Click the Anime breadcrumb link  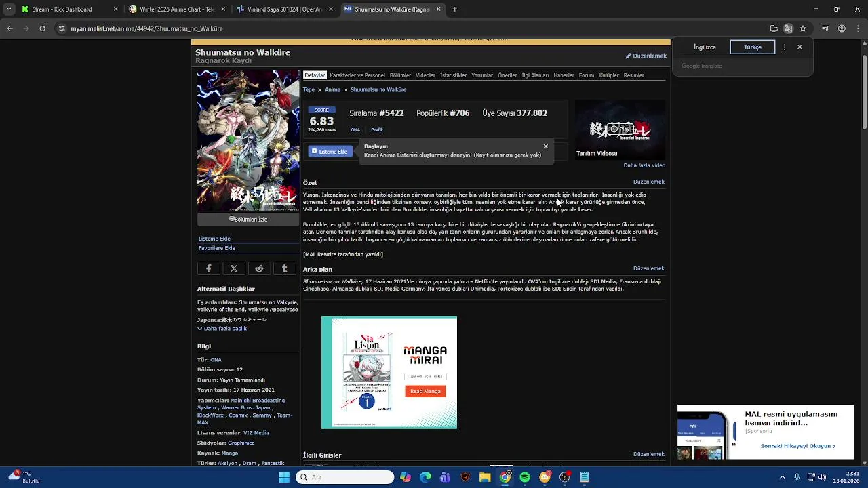pyautogui.click(x=332, y=90)
